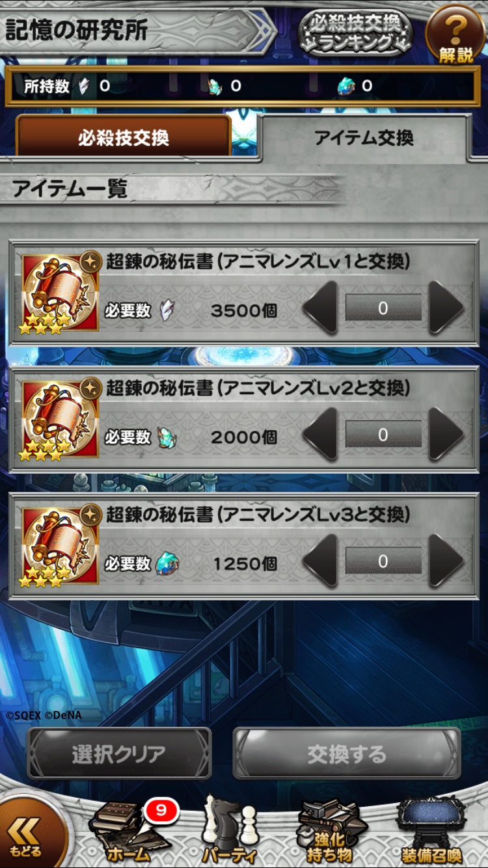Switch to 必殺技交換 tab
Viewport: 488px width, 868px height.
pos(124,137)
